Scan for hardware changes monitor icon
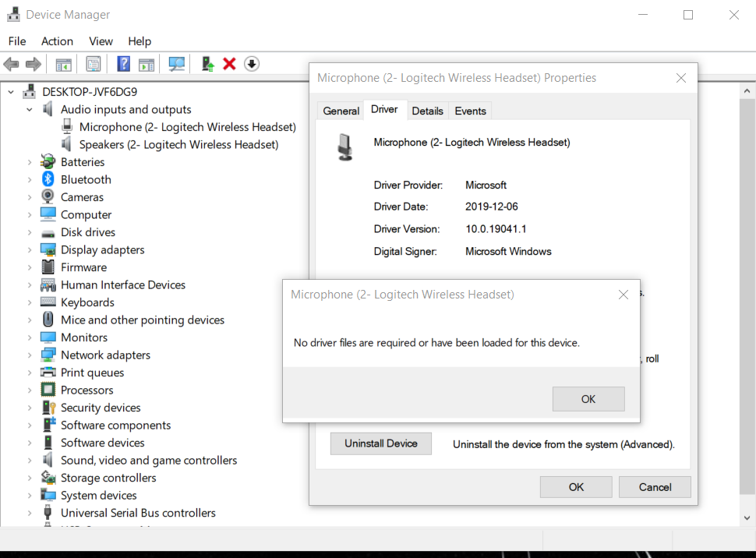Screen dimensions: 756x558 point(176,64)
